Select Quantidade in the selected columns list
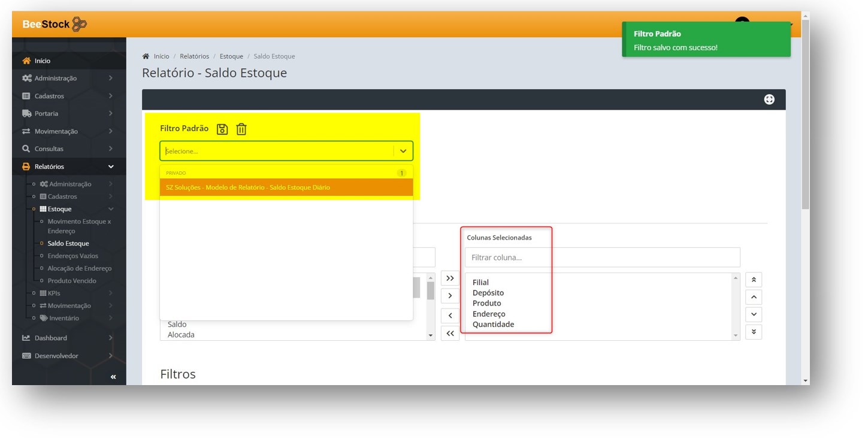 click(493, 324)
